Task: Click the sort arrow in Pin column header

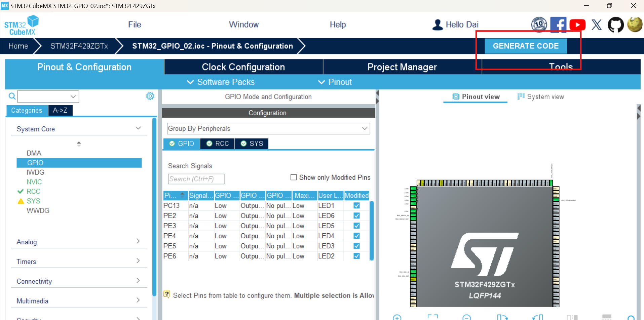Action: [182, 194]
